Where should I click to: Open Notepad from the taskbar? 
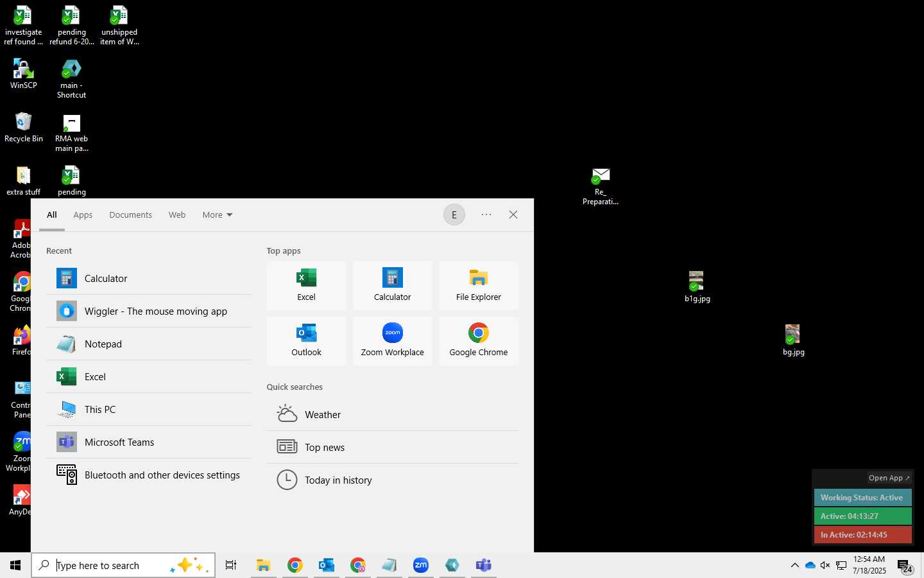pos(389,565)
